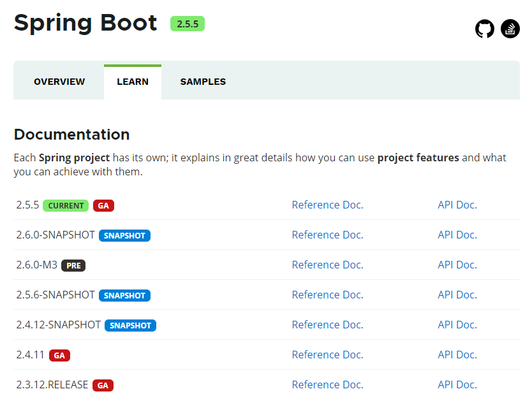The image size is (532, 410).
Task: Open the Samples tab
Action: (203, 82)
